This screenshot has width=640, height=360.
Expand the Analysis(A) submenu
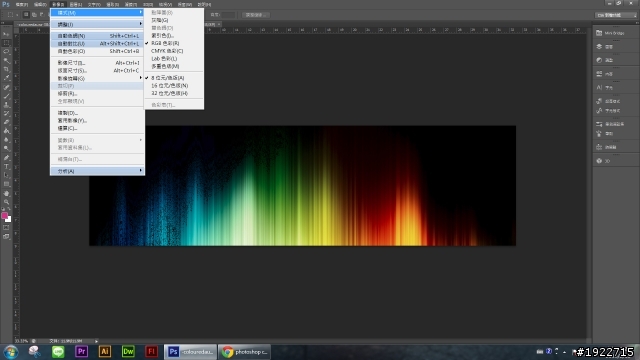(x=98, y=171)
